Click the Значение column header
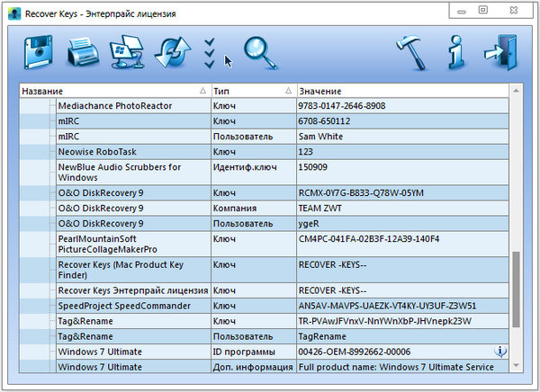 point(396,92)
